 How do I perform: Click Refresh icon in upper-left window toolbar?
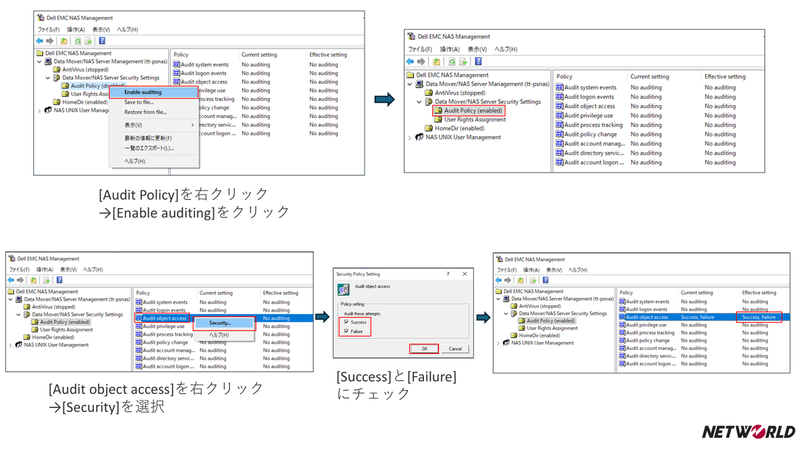[78, 41]
